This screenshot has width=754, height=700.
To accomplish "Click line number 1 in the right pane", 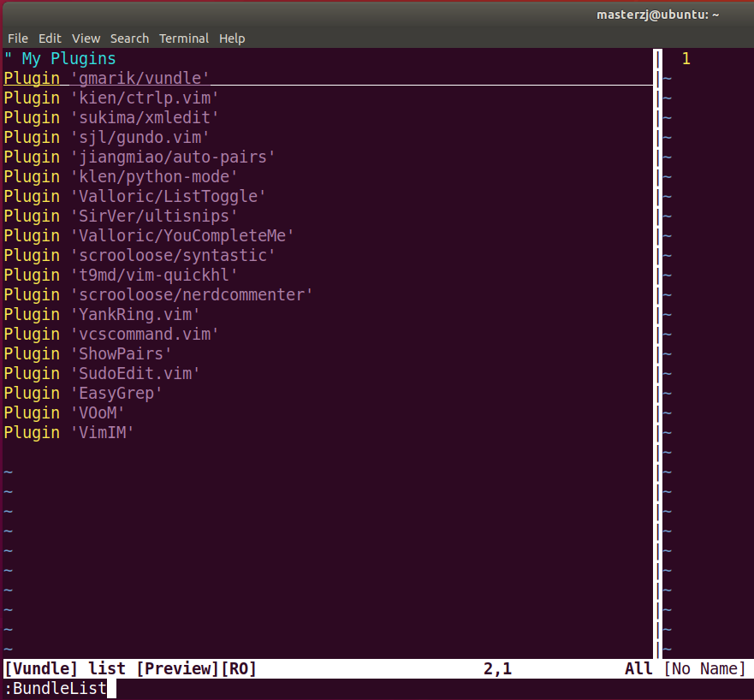I will point(686,59).
